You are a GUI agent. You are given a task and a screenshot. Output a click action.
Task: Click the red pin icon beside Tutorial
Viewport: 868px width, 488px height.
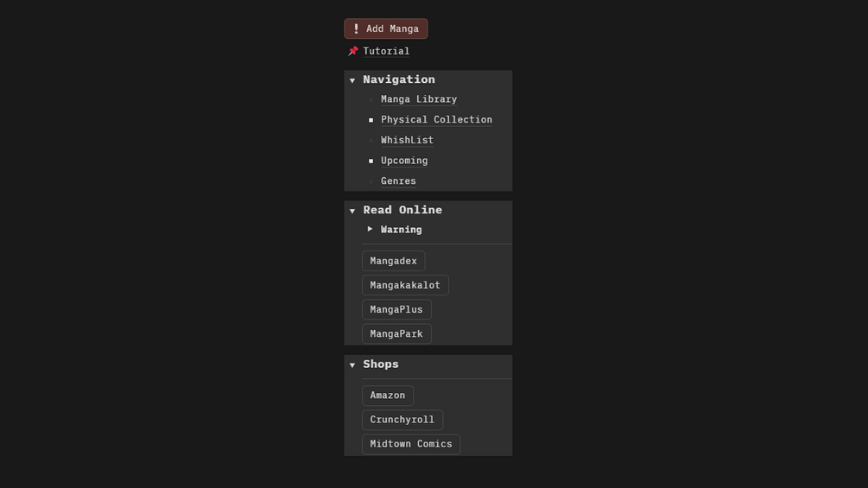click(353, 51)
